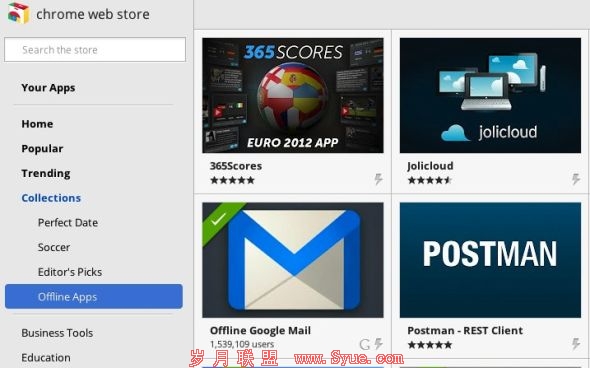Open the Postman app thumbnail
590x368 pixels.
(x=490, y=260)
